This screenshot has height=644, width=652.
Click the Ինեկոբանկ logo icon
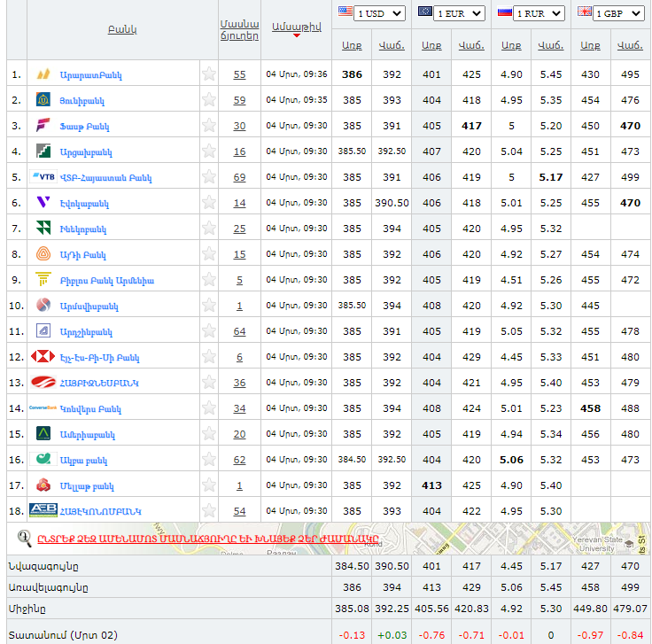point(43,228)
